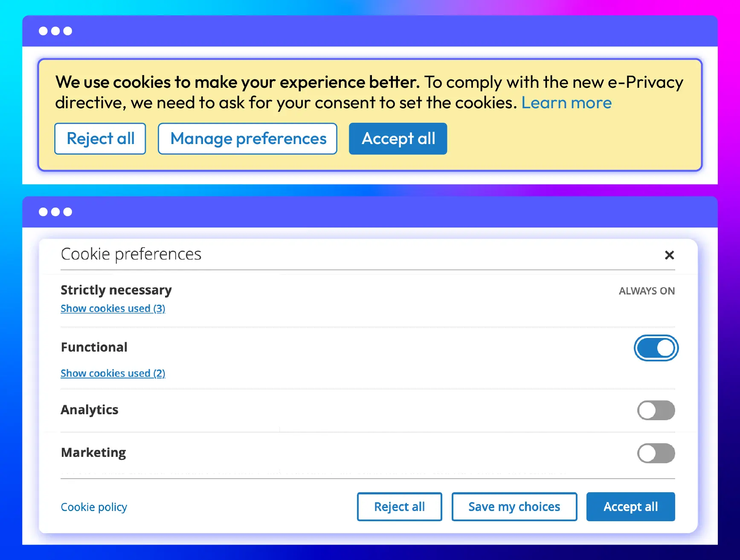
Task: Click the Analytics category heading
Action: tap(90, 410)
